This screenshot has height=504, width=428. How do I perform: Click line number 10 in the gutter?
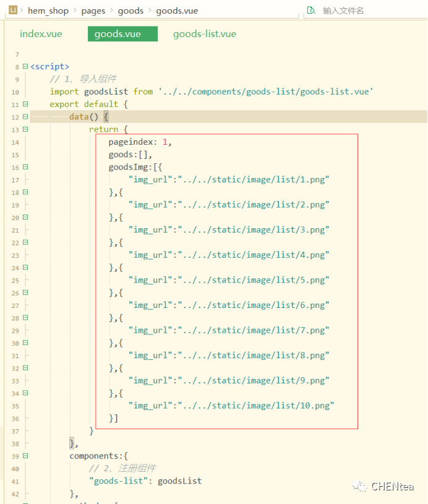(x=15, y=92)
